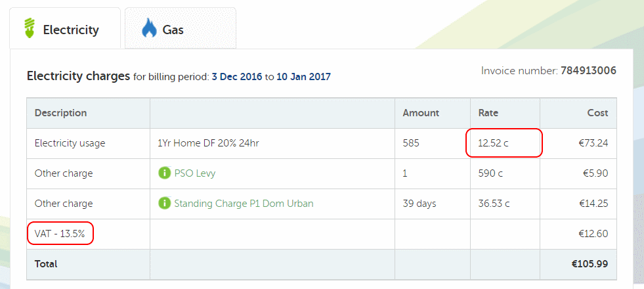The width and height of the screenshot is (644, 289).
Task: Open the PSO Levy link
Action: pyautogui.click(x=195, y=173)
